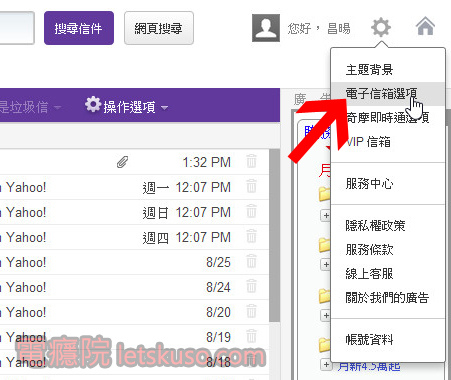Image resolution: width=451 pixels, height=380 pixels.
Task: Delete the 週日 12:07 PM email
Action: [x=251, y=211]
